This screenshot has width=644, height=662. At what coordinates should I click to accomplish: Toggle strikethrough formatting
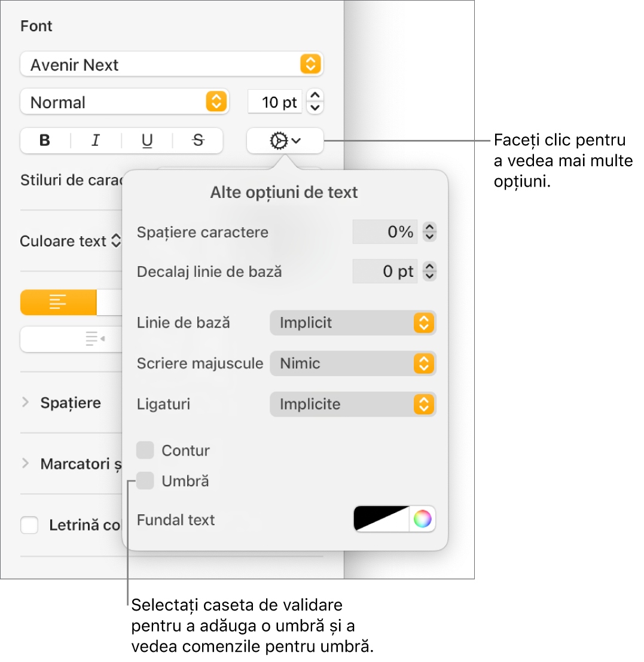[x=198, y=141]
